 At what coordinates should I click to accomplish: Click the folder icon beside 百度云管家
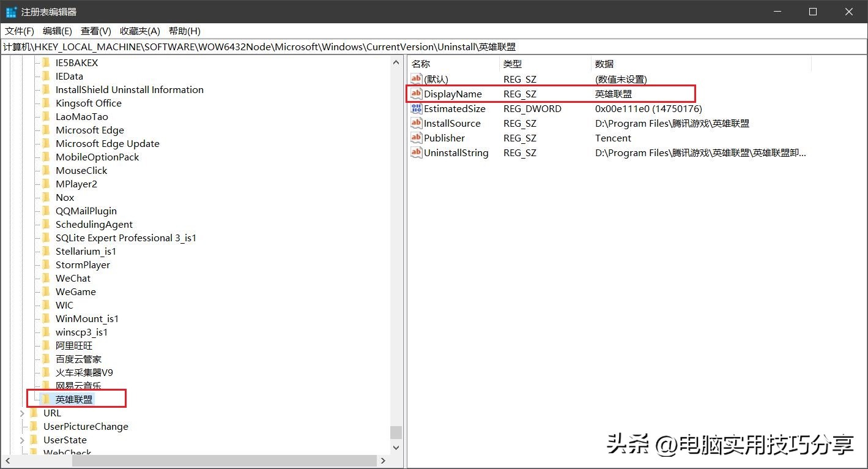coord(45,359)
